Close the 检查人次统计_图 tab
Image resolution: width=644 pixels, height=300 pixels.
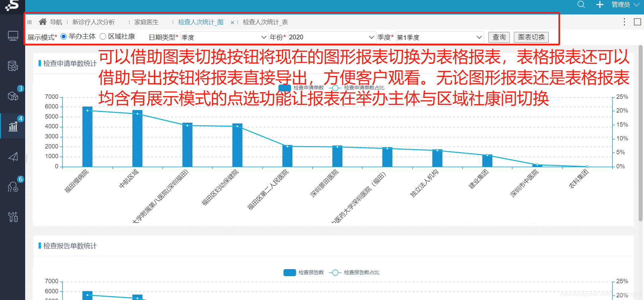232,23
